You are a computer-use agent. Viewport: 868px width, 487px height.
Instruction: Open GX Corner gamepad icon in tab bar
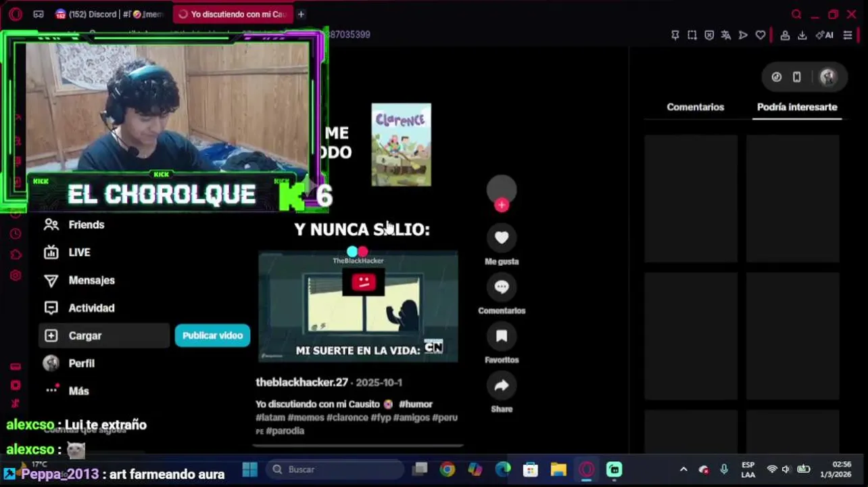point(39,14)
